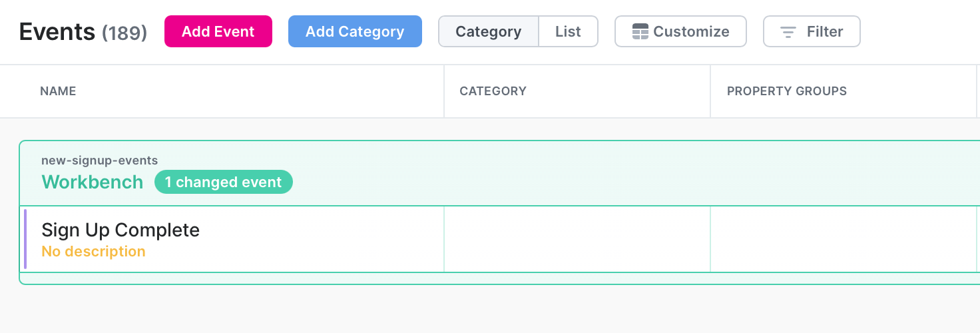Click the purple bar beside Sign Up Complete
Viewport: 980px width, 333px height.
click(x=25, y=239)
